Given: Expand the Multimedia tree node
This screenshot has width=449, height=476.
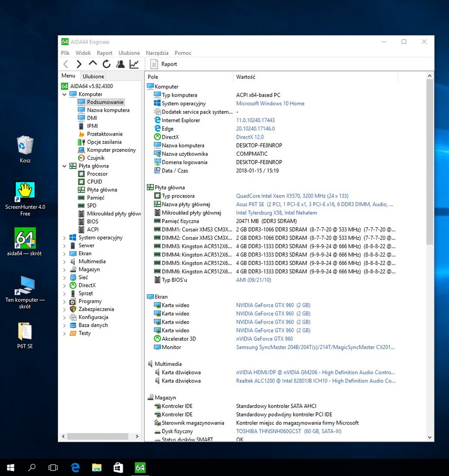Looking at the screenshot, I should (x=64, y=262).
